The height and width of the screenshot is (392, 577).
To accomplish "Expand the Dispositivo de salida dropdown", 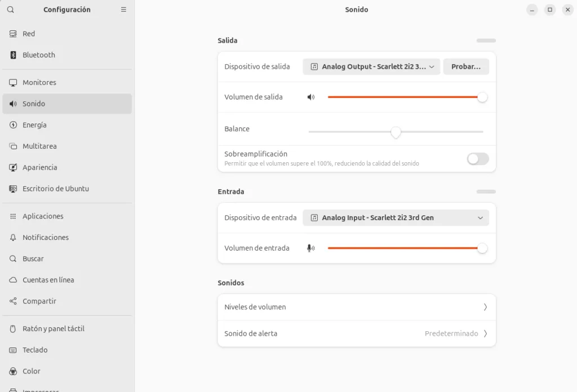I will [x=371, y=66].
